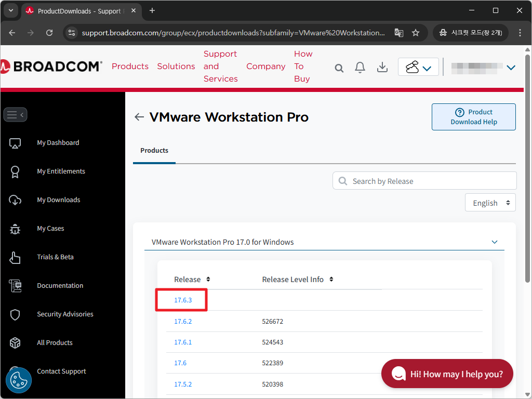Click the address bar URL
This screenshot has height=399, width=532.
click(x=233, y=33)
